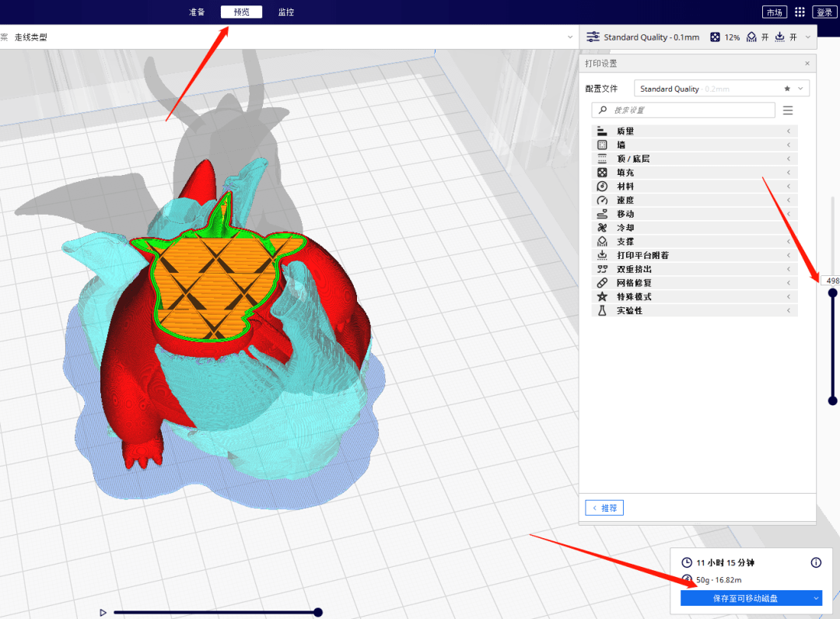Open the 特殊模式 settings category

point(695,296)
